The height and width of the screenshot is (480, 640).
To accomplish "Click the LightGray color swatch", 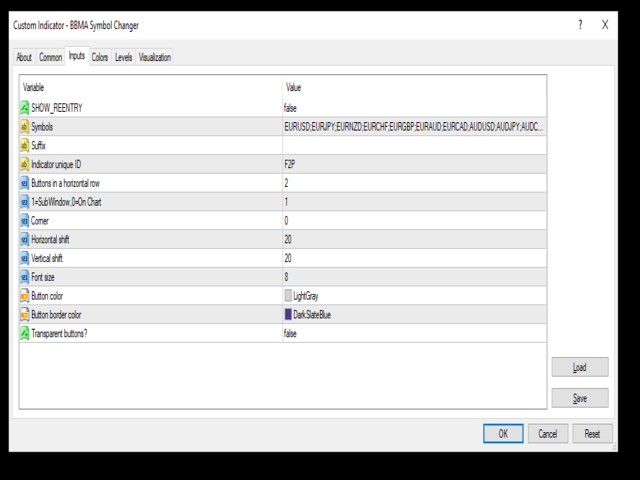I will click(288, 296).
